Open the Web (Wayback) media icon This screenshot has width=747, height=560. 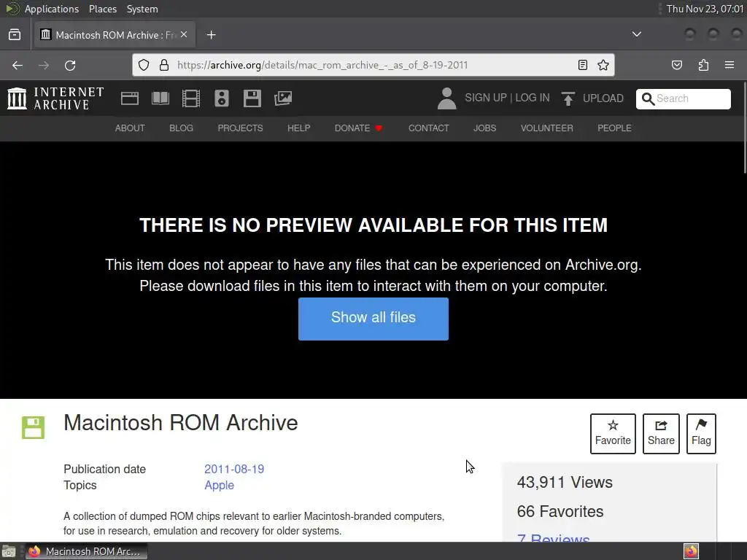(130, 98)
